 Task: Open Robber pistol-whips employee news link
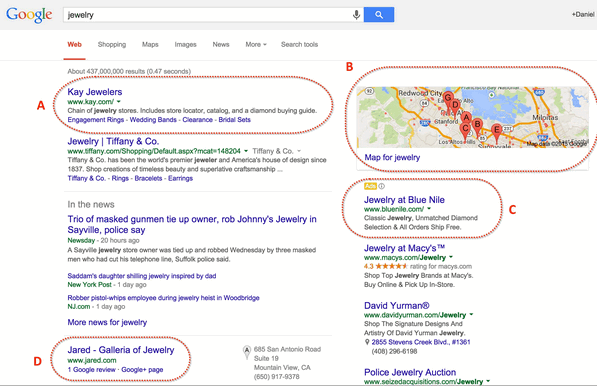pyautogui.click(x=163, y=298)
